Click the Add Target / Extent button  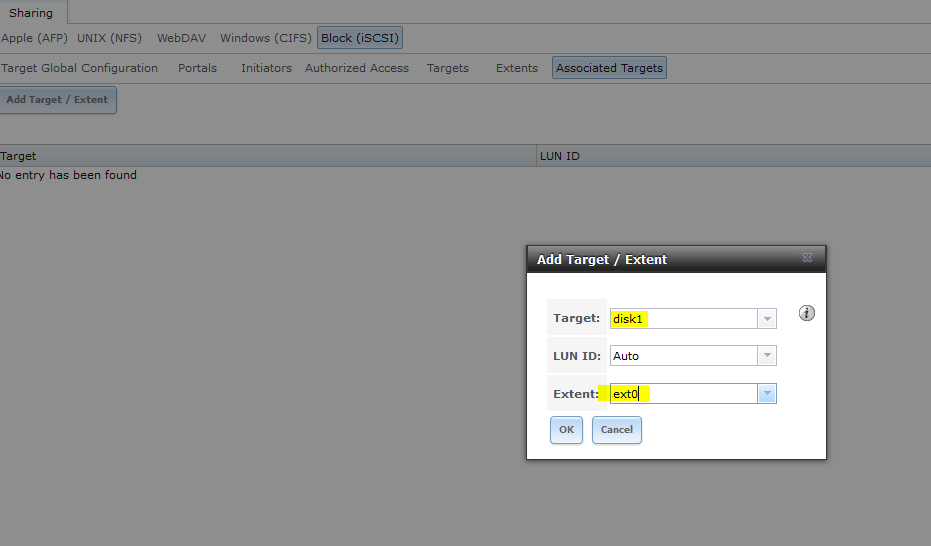(x=58, y=100)
